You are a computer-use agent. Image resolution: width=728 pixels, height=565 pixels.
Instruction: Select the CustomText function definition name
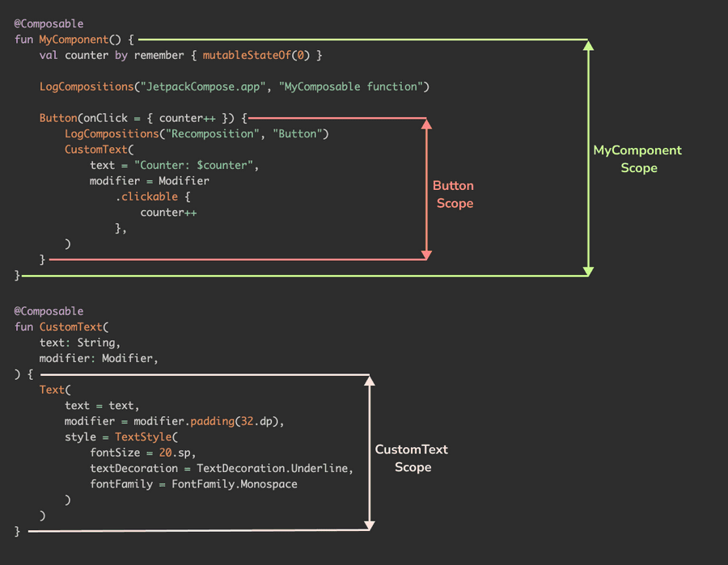(70, 327)
